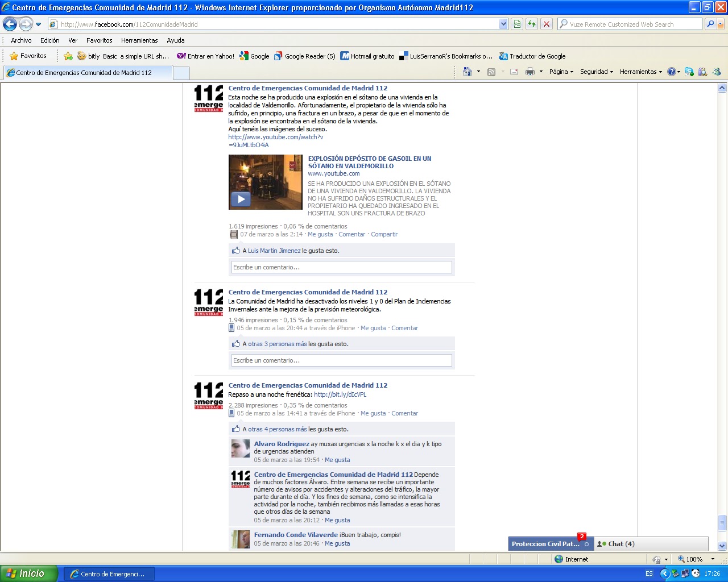Open the recent pages dropdown next to Forward
The height and width of the screenshot is (582, 728).
pyautogui.click(x=38, y=24)
